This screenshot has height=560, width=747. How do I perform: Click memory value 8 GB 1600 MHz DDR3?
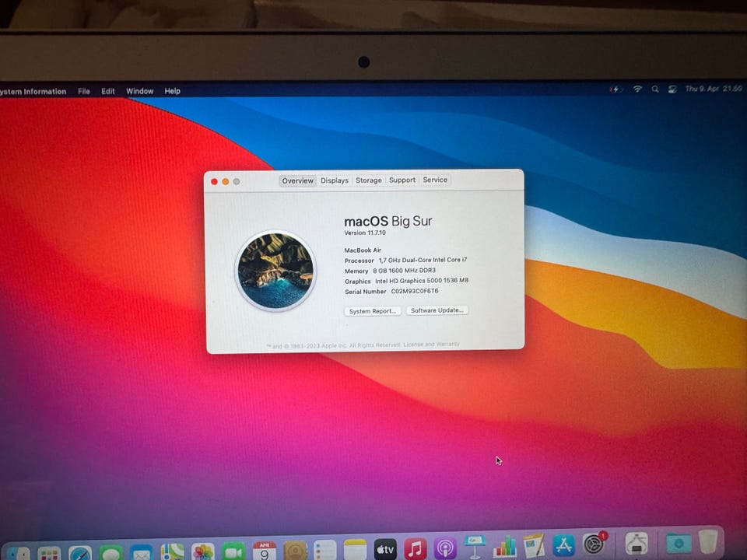click(x=405, y=271)
